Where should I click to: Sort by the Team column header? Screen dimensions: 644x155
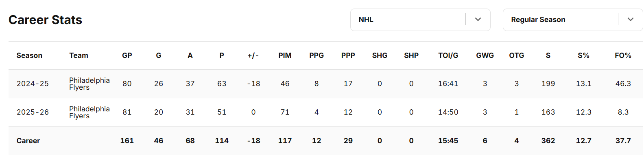click(x=79, y=55)
